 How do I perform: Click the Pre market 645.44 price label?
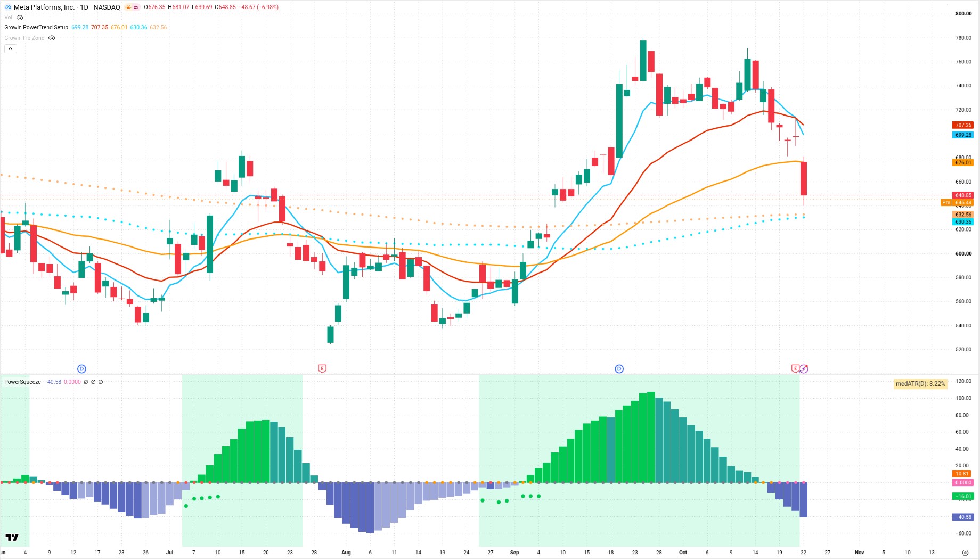(957, 203)
